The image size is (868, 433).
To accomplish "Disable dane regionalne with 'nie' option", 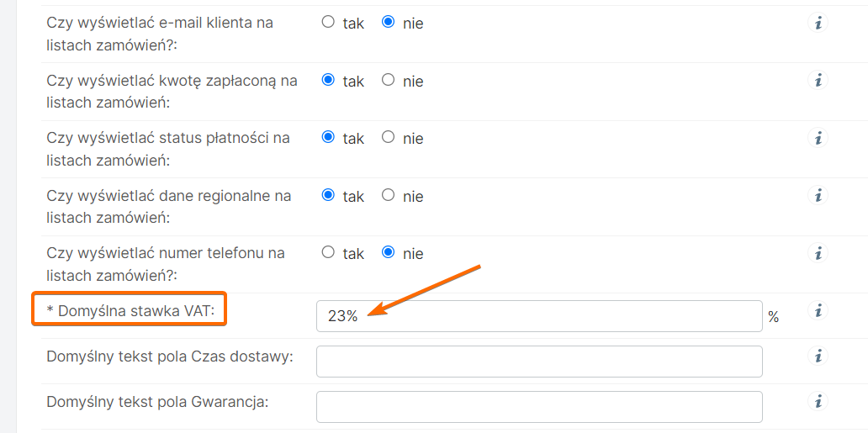I will point(388,195).
